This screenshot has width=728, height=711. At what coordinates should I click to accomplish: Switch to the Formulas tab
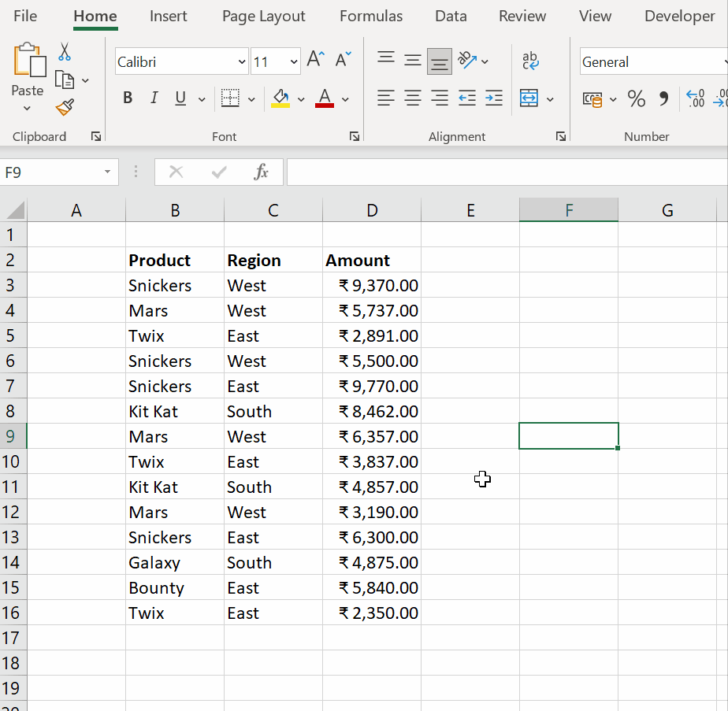point(371,16)
